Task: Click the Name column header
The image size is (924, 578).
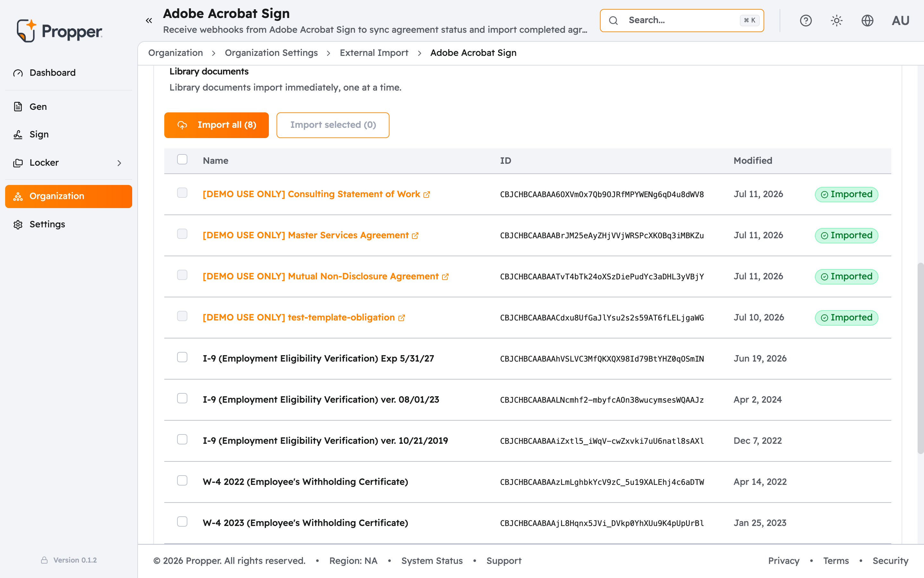Action: 215,161
